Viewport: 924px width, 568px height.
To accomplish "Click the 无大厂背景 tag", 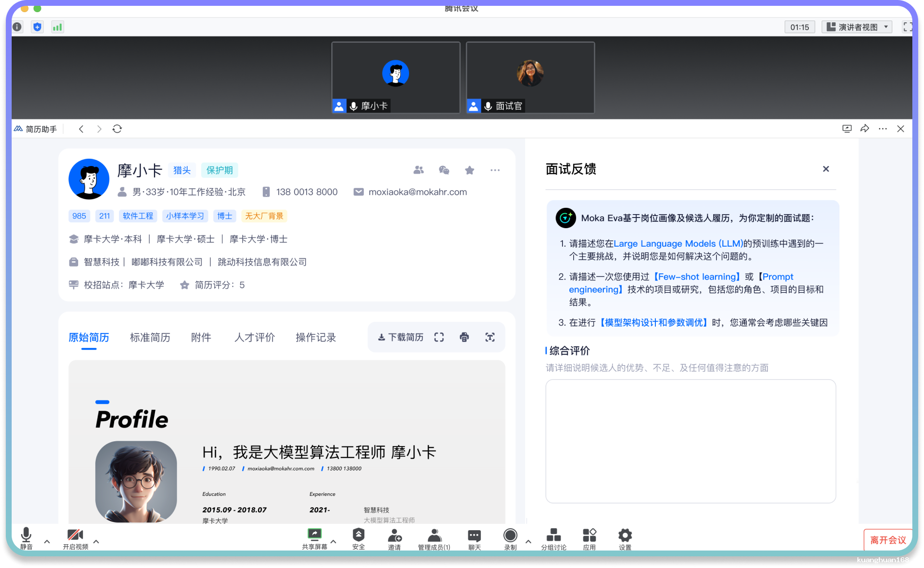I will pyautogui.click(x=264, y=216).
